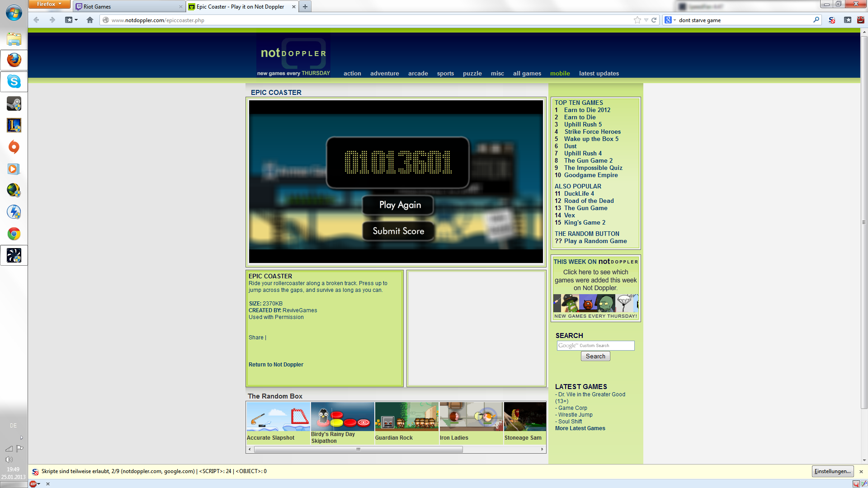Click the volume speaker tray icon
868x488 pixels.
(9, 460)
